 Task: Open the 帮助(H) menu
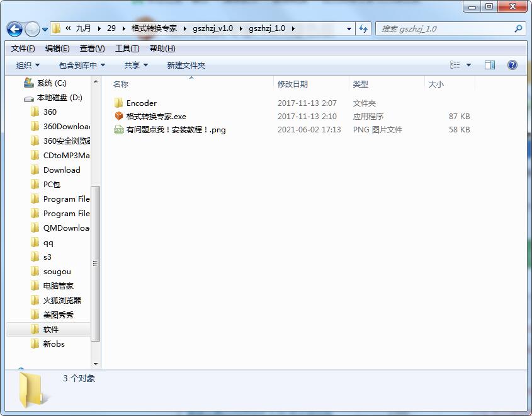tap(162, 49)
